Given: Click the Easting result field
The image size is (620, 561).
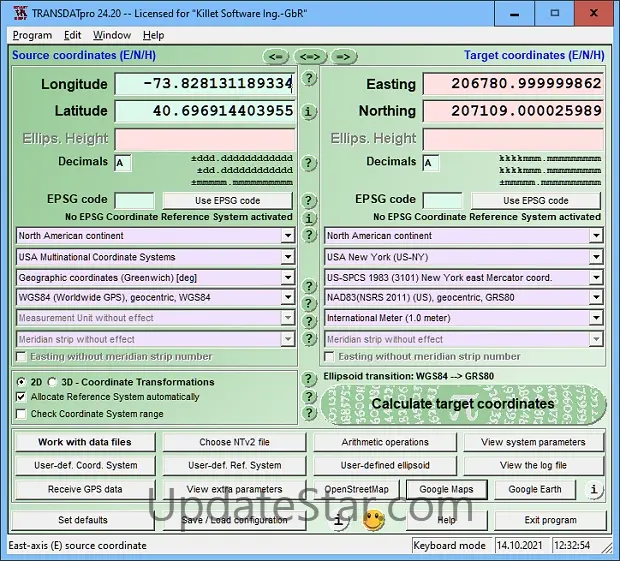Looking at the screenshot, I should point(513,84).
